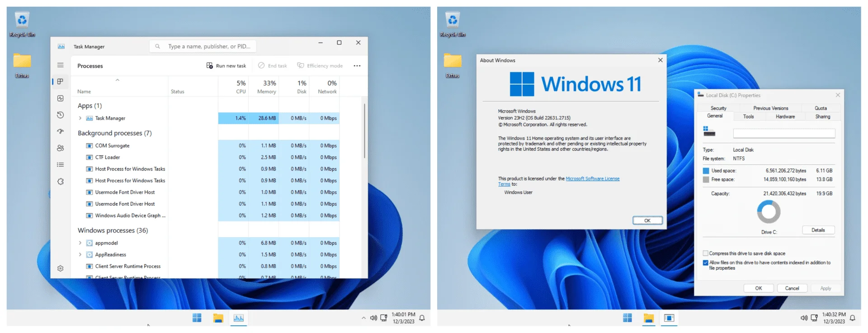
Task: Open the Performance page from Task Manager sidebar
Action: tap(60, 98)
